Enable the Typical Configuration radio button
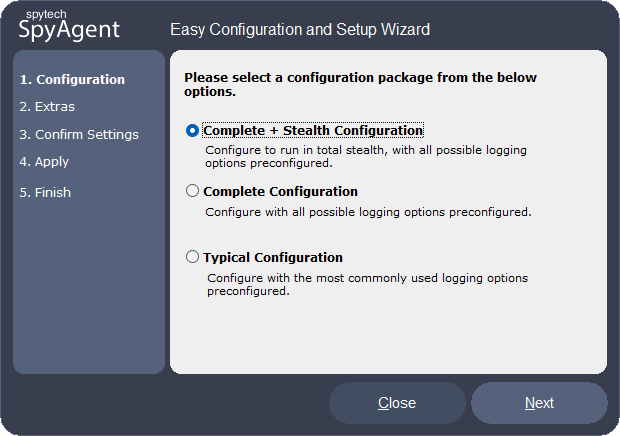The height and width of the screenshot is (436, 620). (192, 257)
